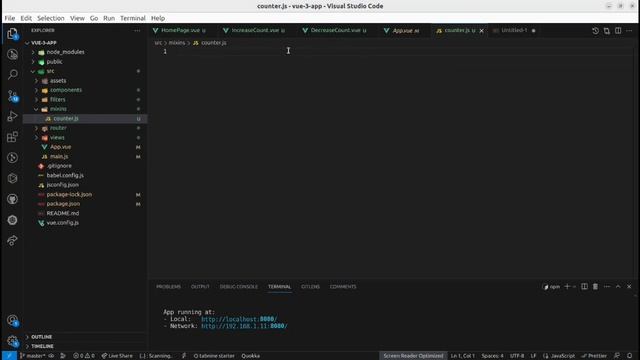Viewport: 640px width, 360px height.
Task: Open the Explorer view icon
Action: [x=12, y=33]
